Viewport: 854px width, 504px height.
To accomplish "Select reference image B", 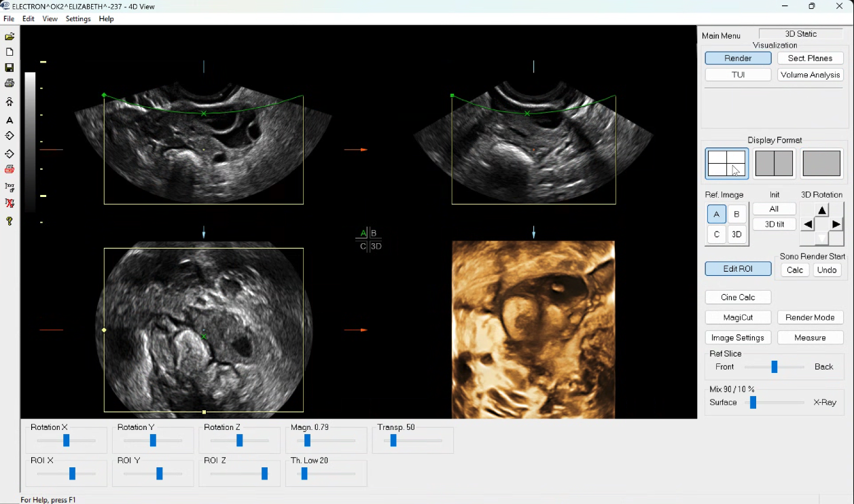I will [736, 215].
